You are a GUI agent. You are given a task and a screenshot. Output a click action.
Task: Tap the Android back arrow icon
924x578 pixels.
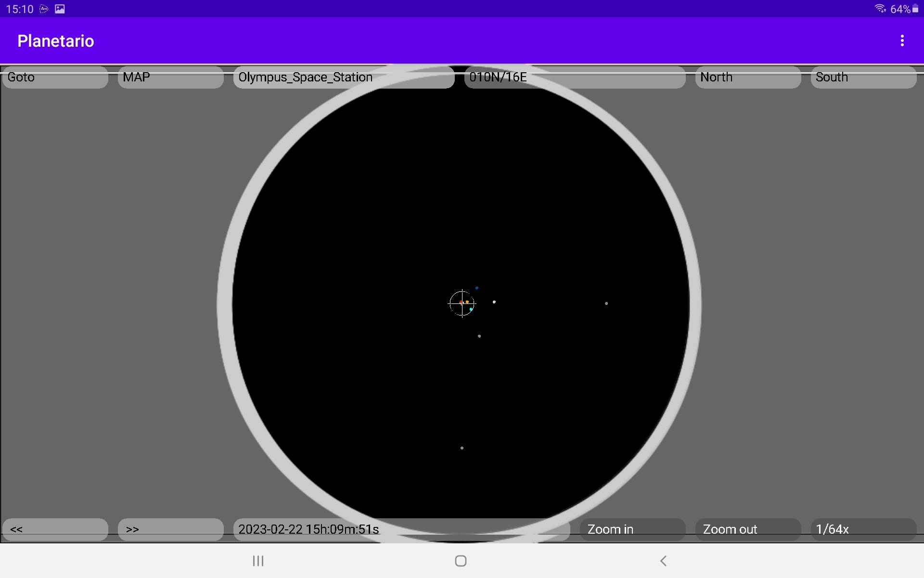click(663, 561)
